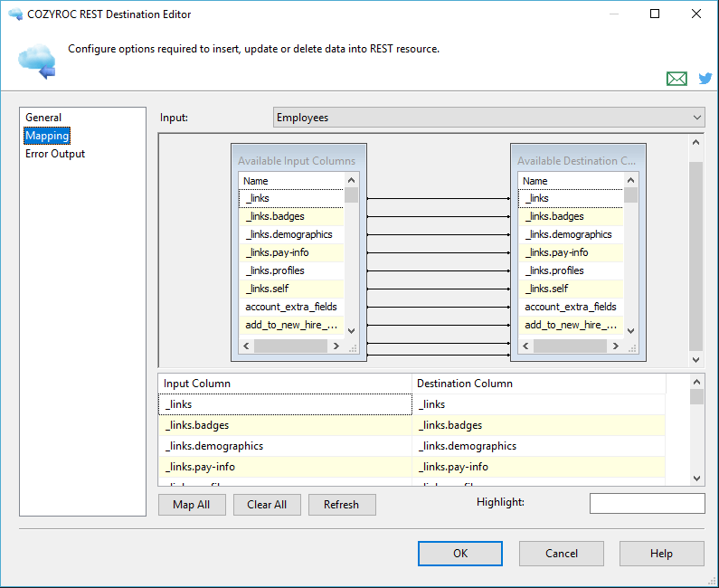This screenshot has width=719, height=588.
Task: Select _links.demographics in Available Input Columns
Action: tap(291, 234)
